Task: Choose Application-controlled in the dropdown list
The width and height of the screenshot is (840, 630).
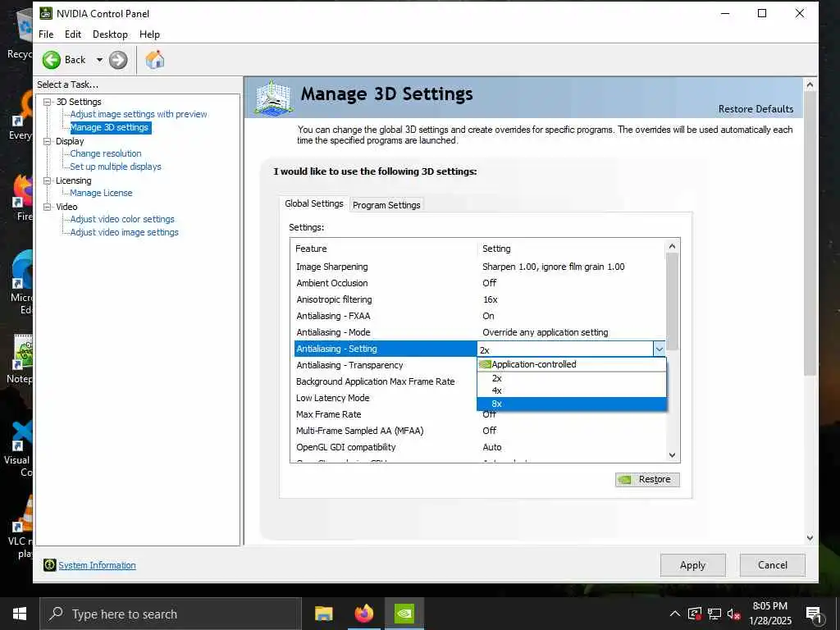Action: [x=572, y=364]
